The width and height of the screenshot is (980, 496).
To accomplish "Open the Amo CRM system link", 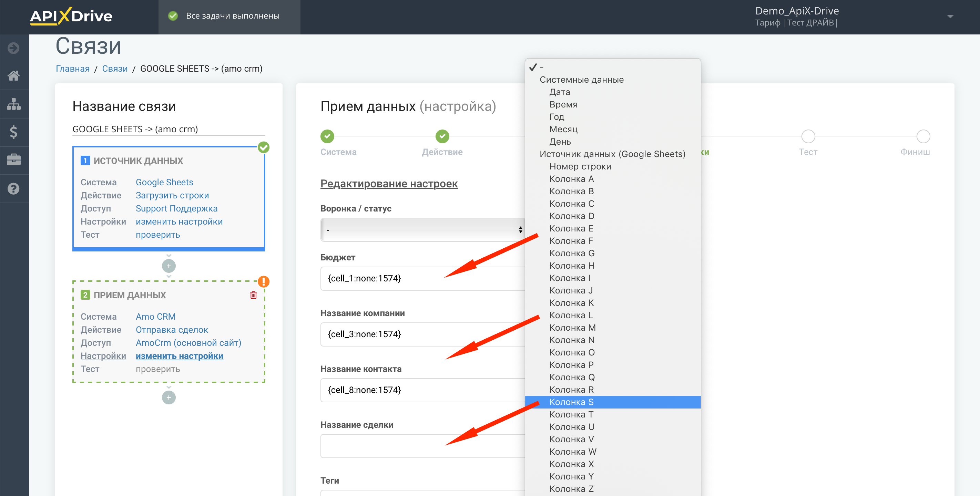I will coord(156,317).
